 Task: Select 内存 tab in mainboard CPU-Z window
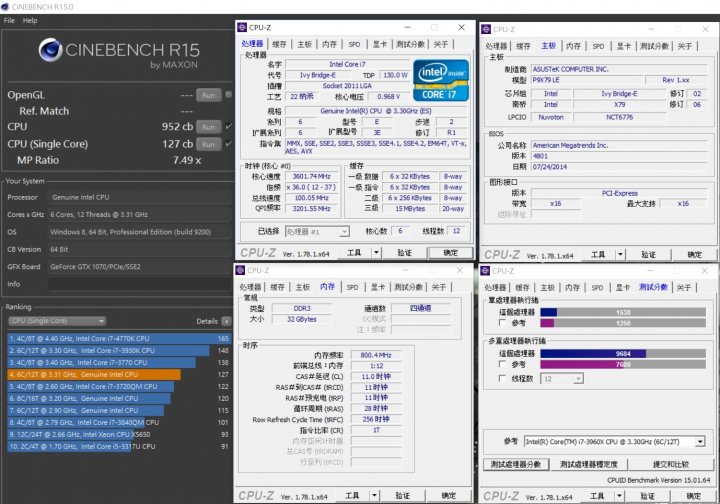point(573,46)
